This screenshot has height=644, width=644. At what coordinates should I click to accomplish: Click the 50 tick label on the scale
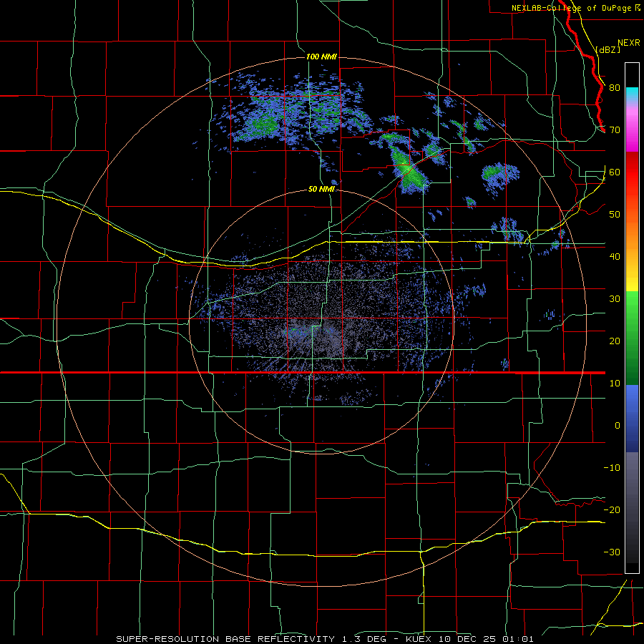[x=615, y=215]
